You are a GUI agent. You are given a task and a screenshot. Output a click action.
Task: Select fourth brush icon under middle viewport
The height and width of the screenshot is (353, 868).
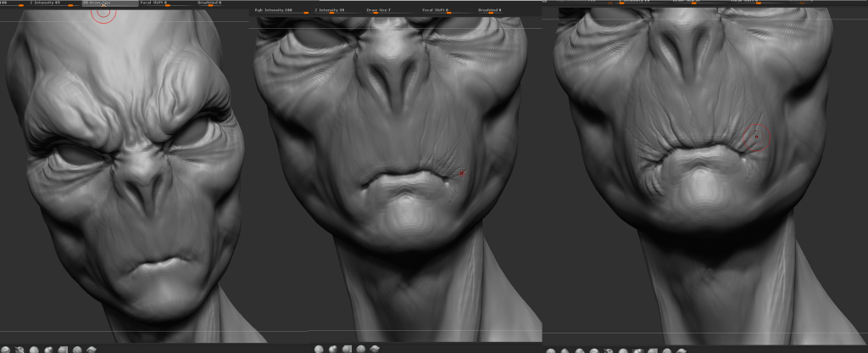click(361, 349)
